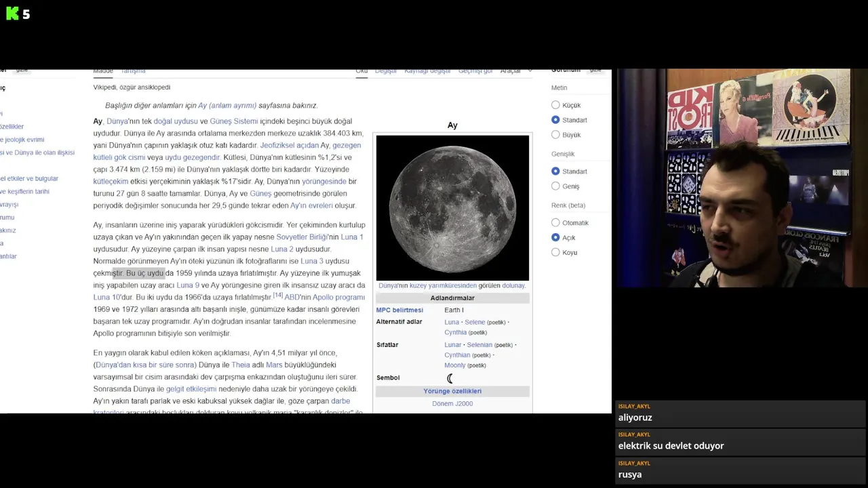Follow the Luna 3 link
The width and height of the screenshot is (868, 488).
click(312, 261)
